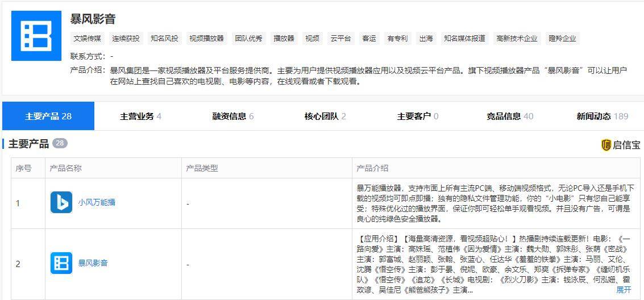Click the 28 count badge beside heading
The height and width of the screenshot is (300, 644).
pyautogui.click(x=60, y=143)
